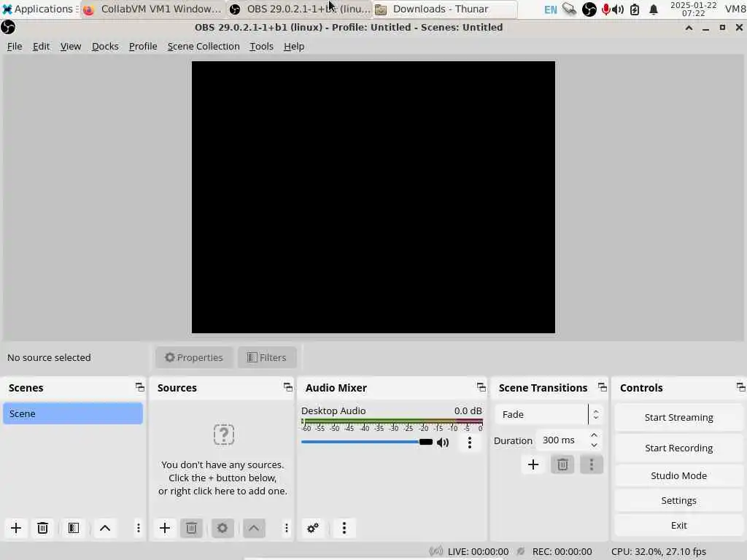Float the Audio Mixer dock
Viewport: 747px width, 560px height.
[481, 387]
